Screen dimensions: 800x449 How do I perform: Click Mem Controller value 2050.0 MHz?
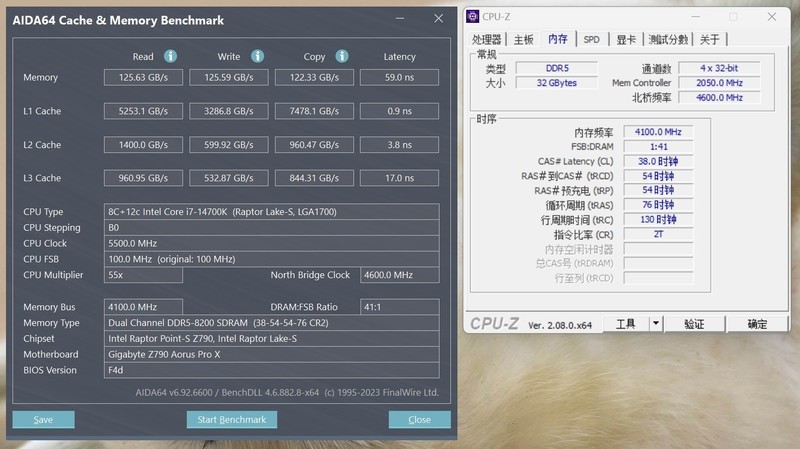coord(719,83)
